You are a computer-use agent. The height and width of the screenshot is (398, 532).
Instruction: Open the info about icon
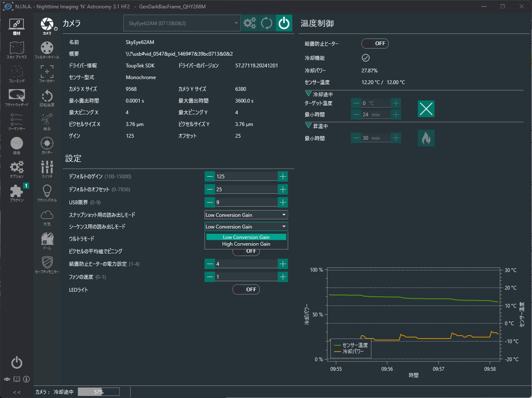pyautogui.click(x=26, y=379)
